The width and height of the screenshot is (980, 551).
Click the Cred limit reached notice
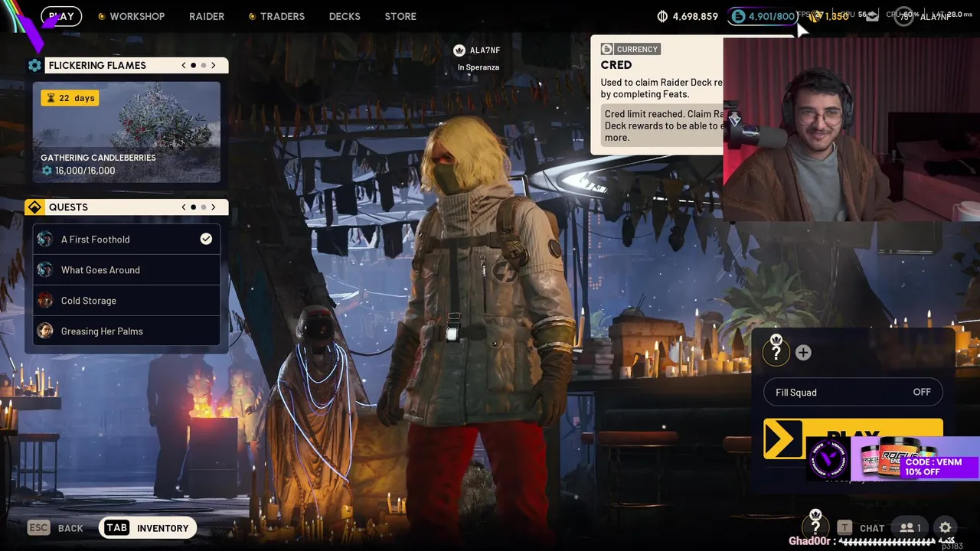(661, 126)
